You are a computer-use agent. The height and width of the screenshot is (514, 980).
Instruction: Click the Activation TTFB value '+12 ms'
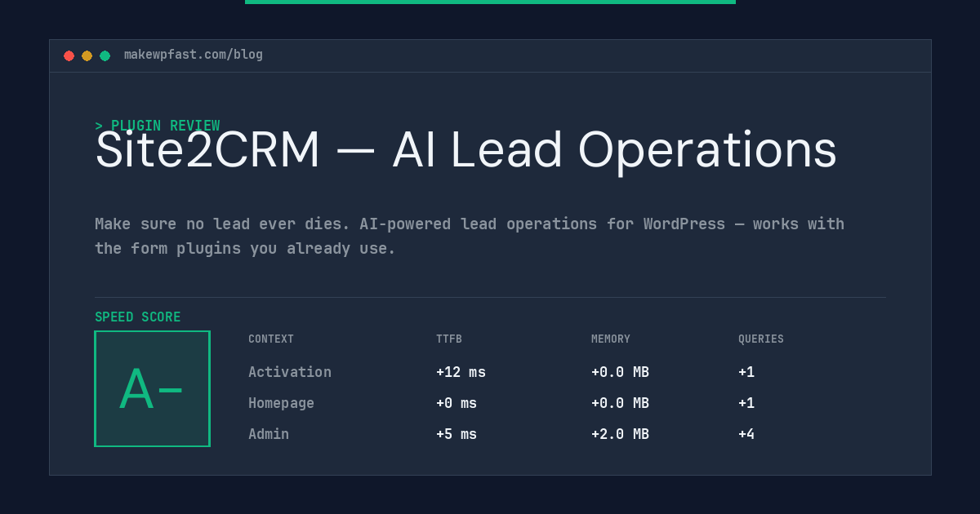461,372
